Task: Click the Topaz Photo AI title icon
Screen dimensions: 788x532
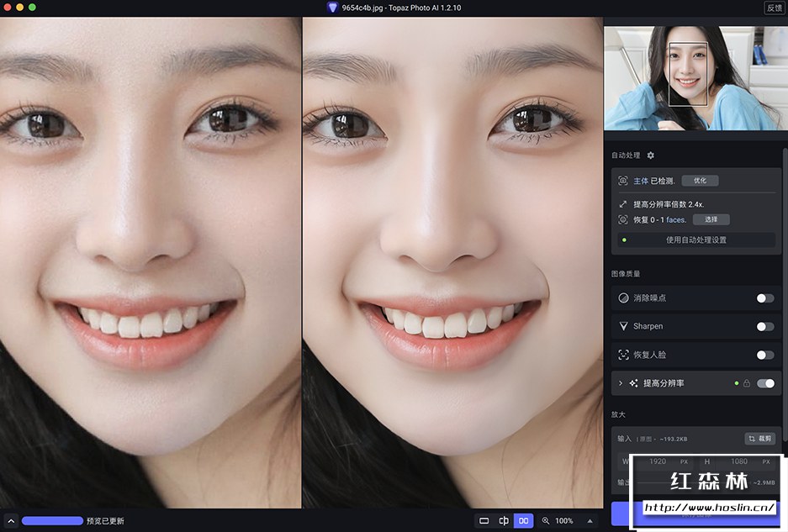Action: (332, 8)
